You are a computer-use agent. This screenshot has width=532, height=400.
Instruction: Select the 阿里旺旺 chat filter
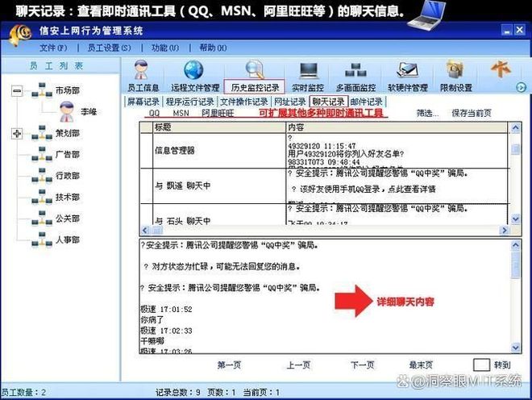pos(218,113)
